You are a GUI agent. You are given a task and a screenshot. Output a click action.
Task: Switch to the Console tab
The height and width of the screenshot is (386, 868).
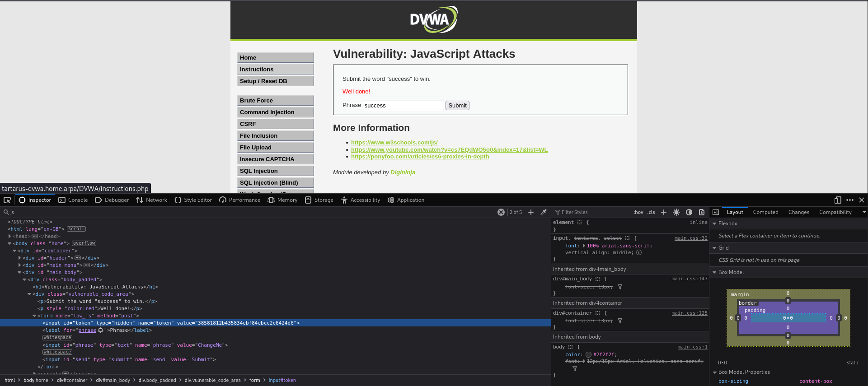(x=73, y=200)
